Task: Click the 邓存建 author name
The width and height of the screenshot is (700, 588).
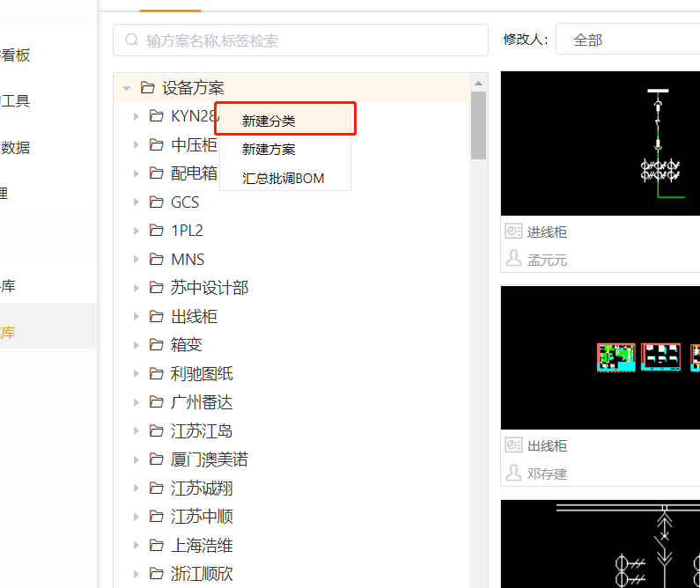Action: tap(547, 474)
